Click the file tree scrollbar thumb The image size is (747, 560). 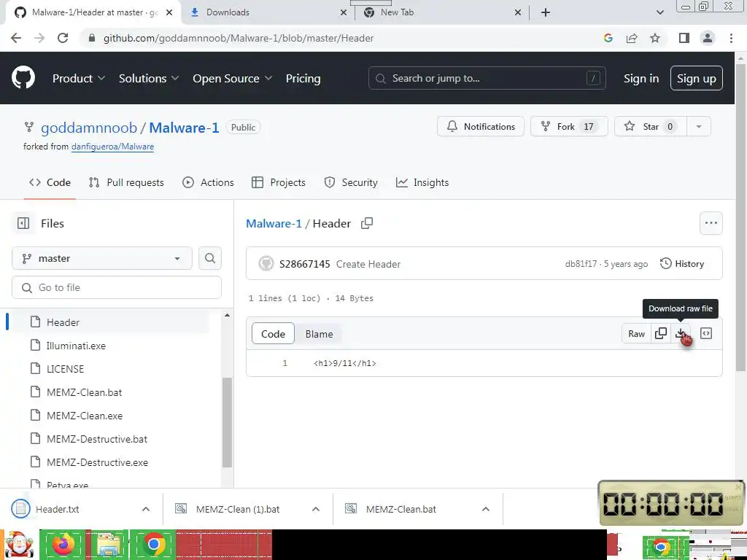(228, 422)
